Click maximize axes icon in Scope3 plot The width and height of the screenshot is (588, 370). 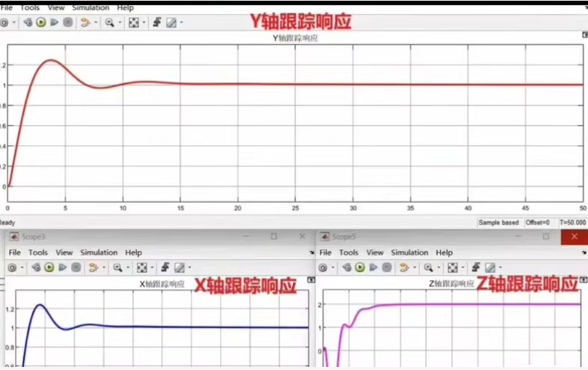click(311, 280)
